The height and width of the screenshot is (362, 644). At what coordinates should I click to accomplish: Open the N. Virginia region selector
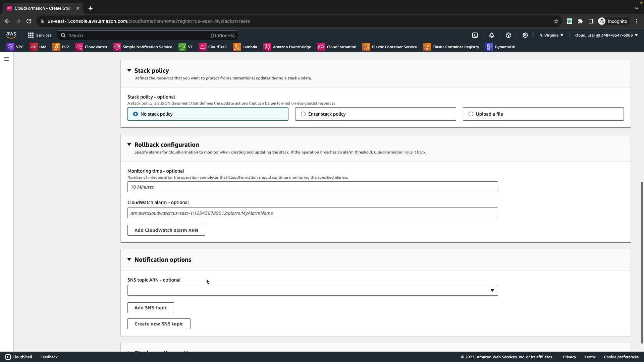tap(551, 35)
